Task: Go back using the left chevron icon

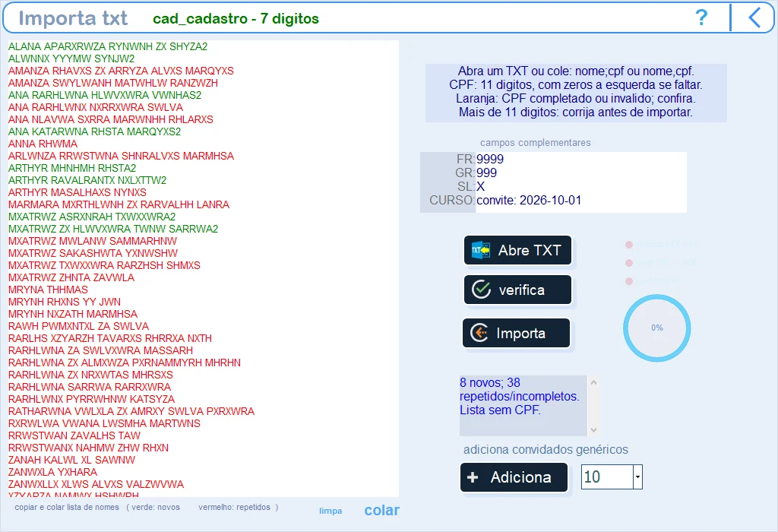Action: tap(754, 18)
